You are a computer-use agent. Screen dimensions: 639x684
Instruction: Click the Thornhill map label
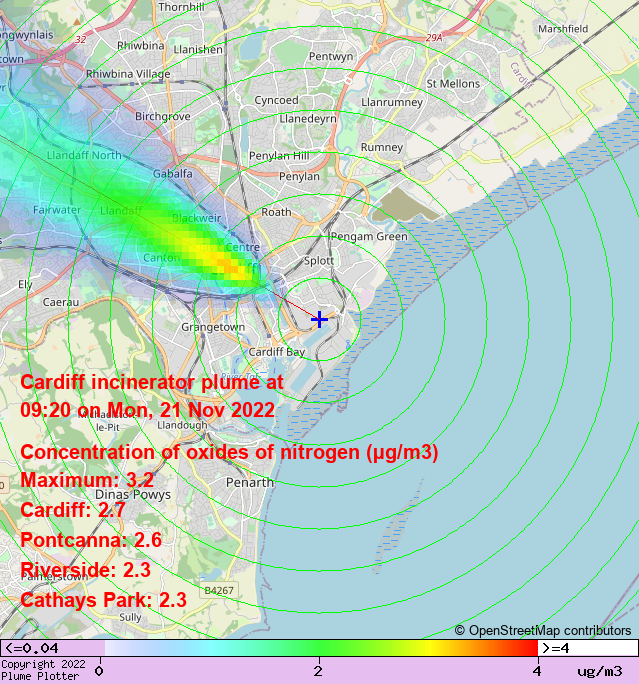coord(181,7)
